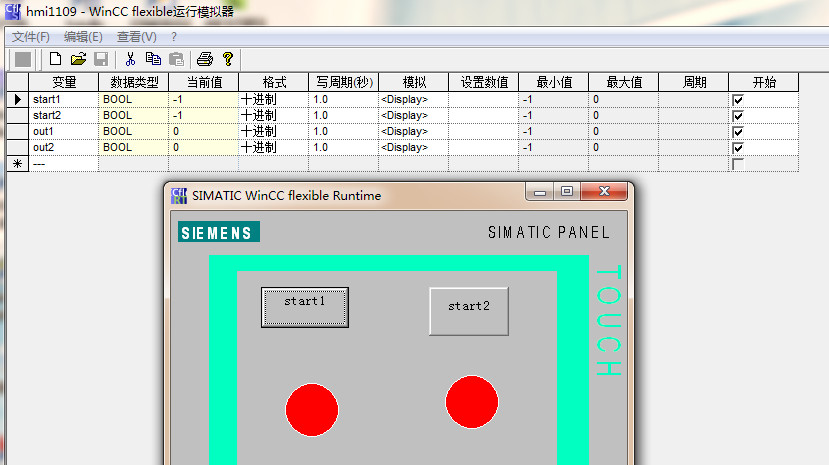The height and width of the screenshot is (465, 829).
Task: Click the Save diskette icon
Action: (x=101, y=59)
